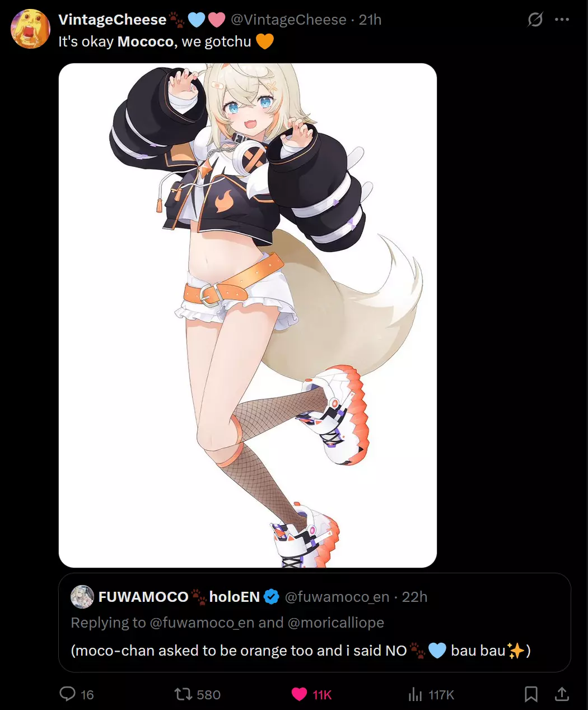Repost the tweet via retweet icon
588x710 pixels.
tap(183, 694)
